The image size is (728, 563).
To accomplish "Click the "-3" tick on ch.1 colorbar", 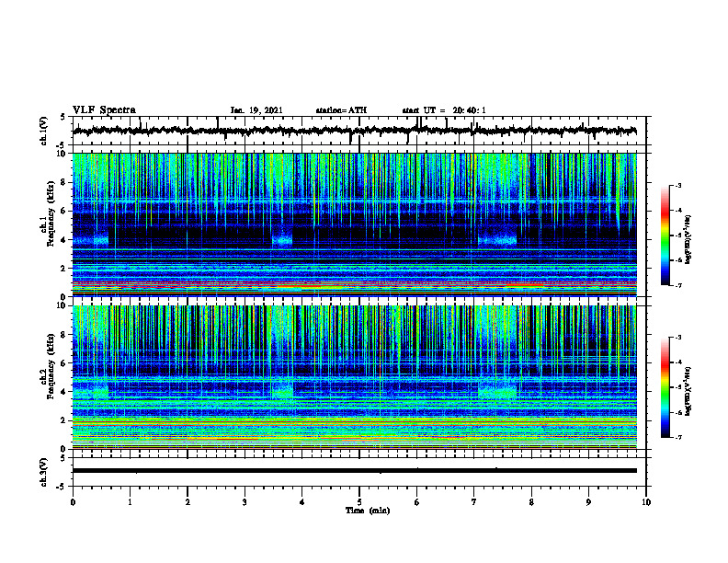I will tap(678, 185).
